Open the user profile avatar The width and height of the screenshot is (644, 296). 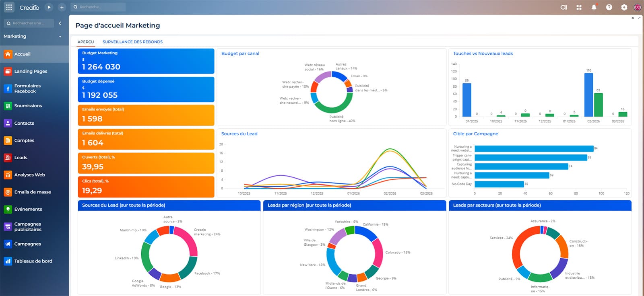[638, 7]
